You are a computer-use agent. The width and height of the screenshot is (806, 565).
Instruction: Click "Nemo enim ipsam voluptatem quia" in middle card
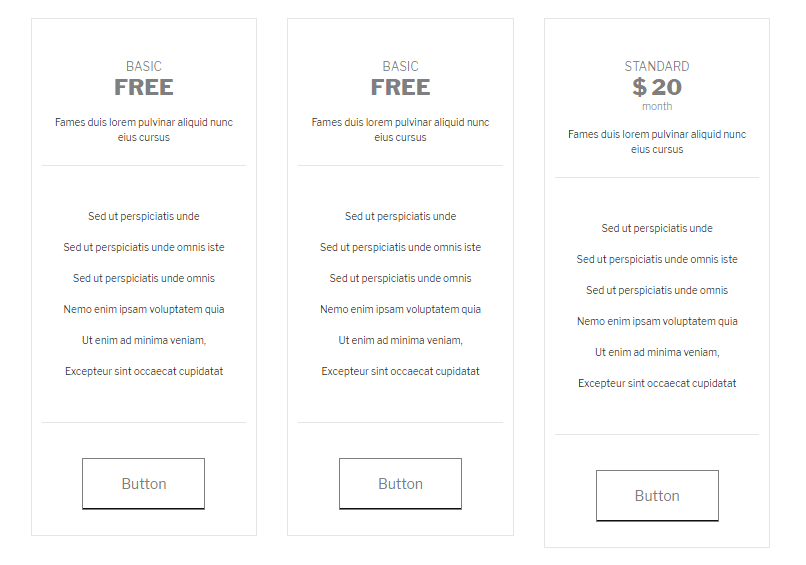point(400,309)
